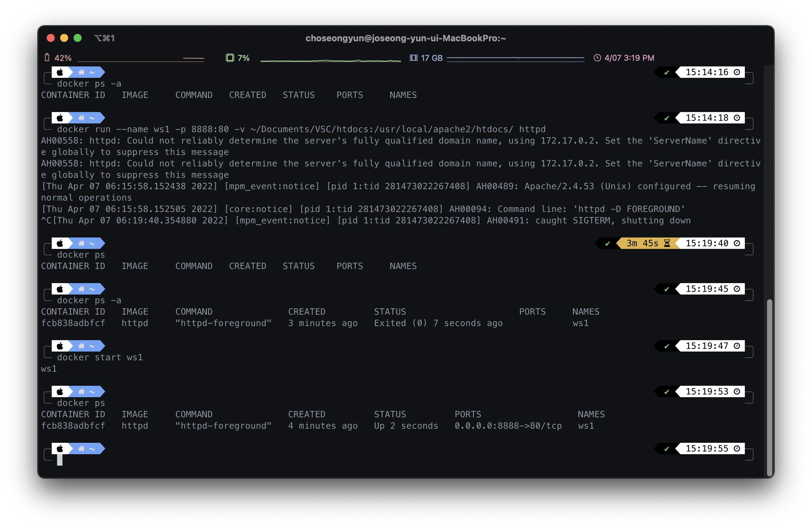This screenshot has width=812, height=528.
Task: Click the yellow minimize window button
Action: coord(64,38)
